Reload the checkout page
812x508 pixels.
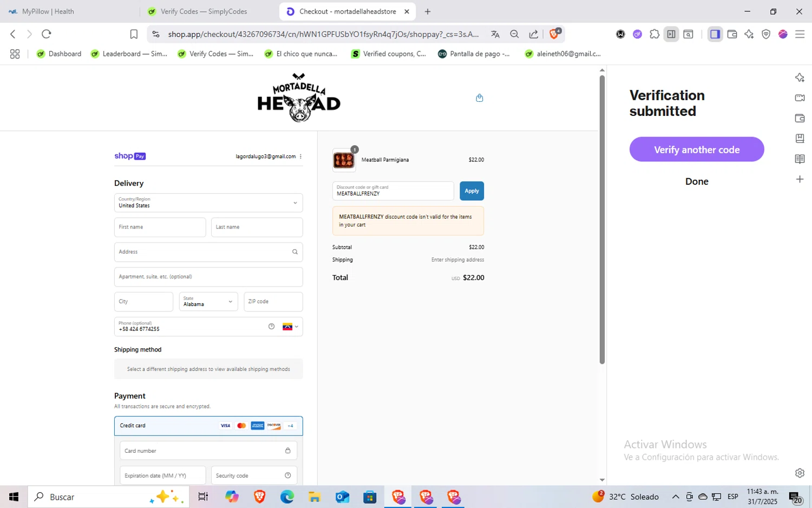coord(47,34)
